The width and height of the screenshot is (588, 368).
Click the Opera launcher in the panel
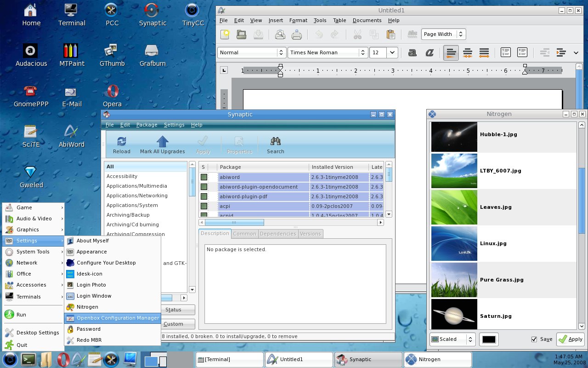coord(62,359)
